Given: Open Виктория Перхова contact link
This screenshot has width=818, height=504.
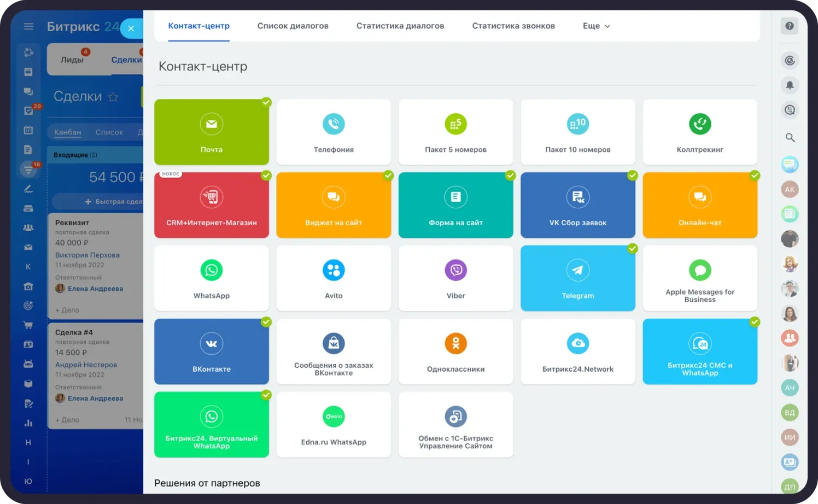Looking at the screenshot, I should [87, 255].
